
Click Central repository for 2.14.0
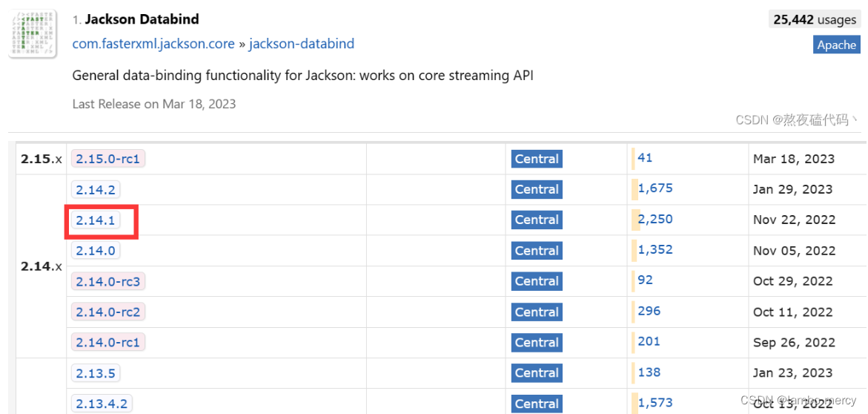537,251
